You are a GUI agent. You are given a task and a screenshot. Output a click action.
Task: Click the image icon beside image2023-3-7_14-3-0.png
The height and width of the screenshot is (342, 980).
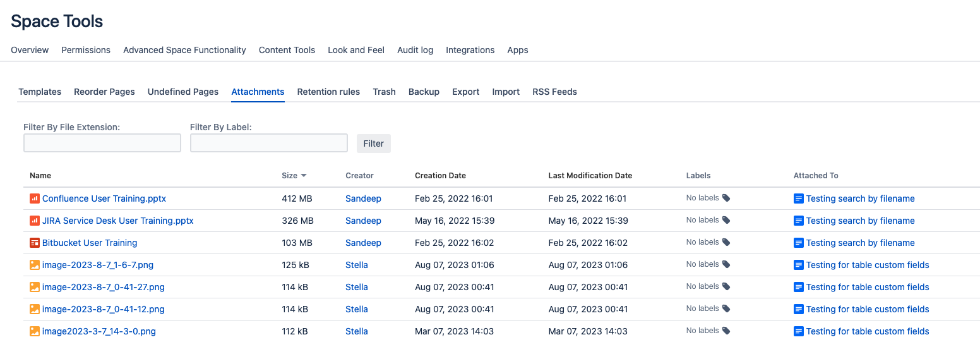[35, 331]
